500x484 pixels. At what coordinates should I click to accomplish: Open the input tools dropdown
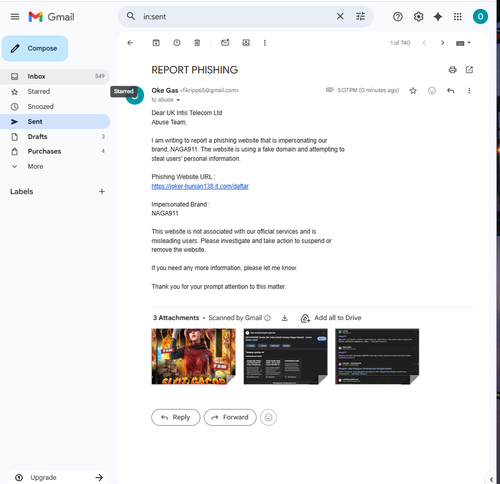coord(463,43)
